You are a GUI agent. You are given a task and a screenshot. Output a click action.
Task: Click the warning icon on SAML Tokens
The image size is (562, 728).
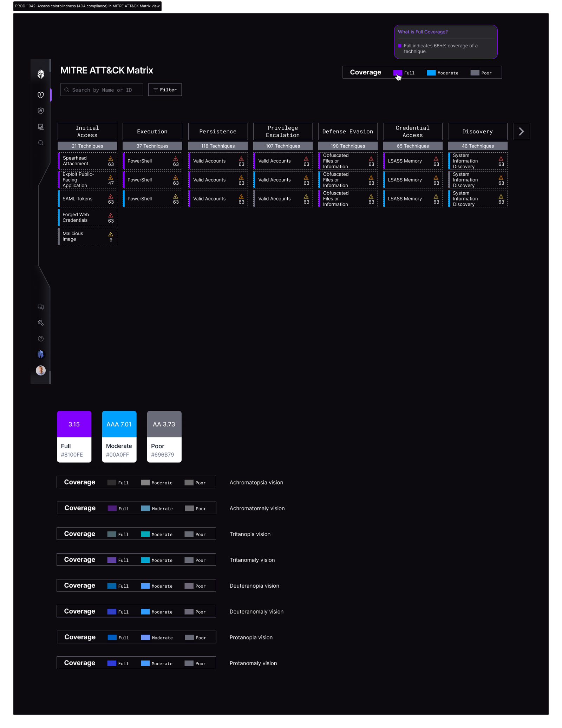(111, 197)
